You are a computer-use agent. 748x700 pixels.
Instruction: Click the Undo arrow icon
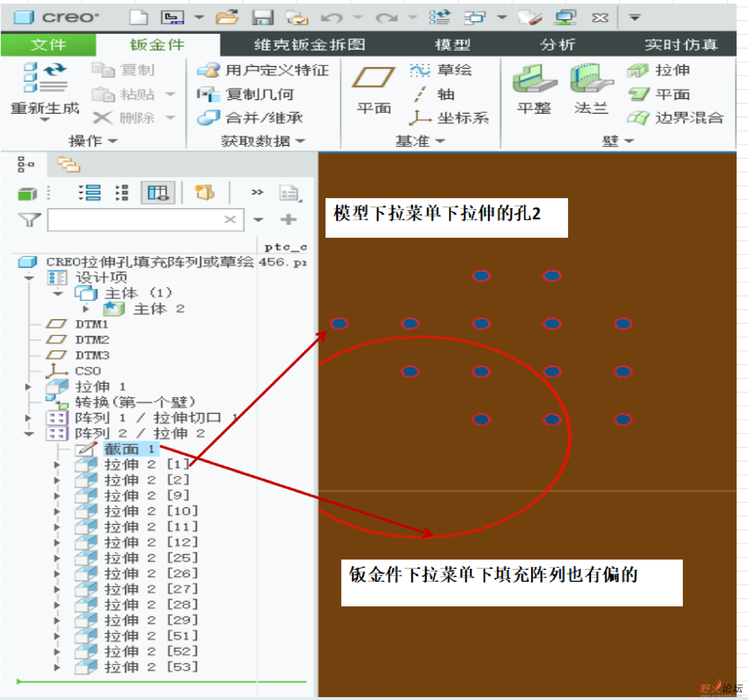tap(331, 18)
